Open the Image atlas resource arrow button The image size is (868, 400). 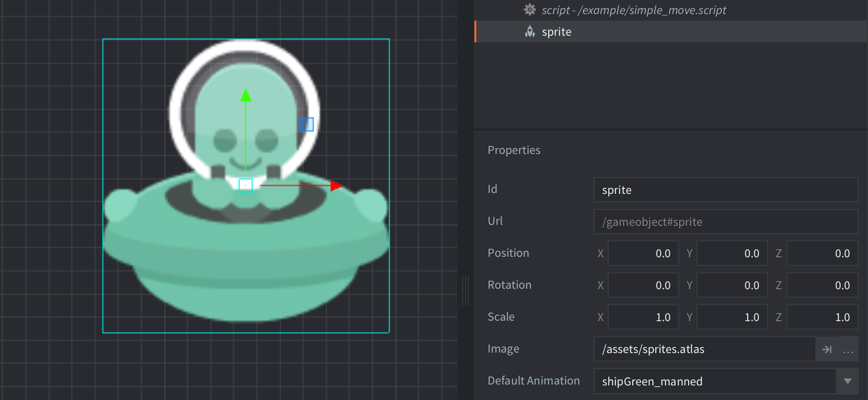[827, 349]
